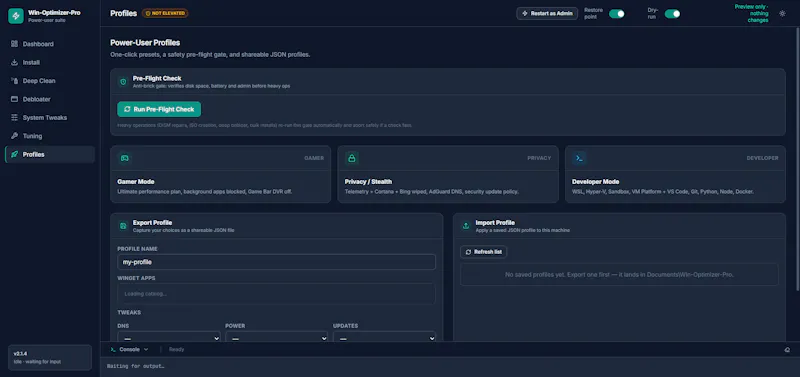800x377 pixels.
Task: Click the 'Power-User Profiles' heading
Action: coord(145,43)
